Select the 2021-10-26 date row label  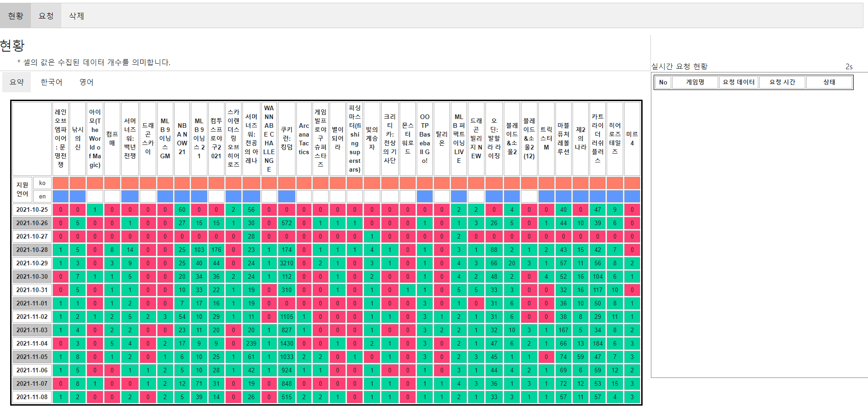pos(32,223)
